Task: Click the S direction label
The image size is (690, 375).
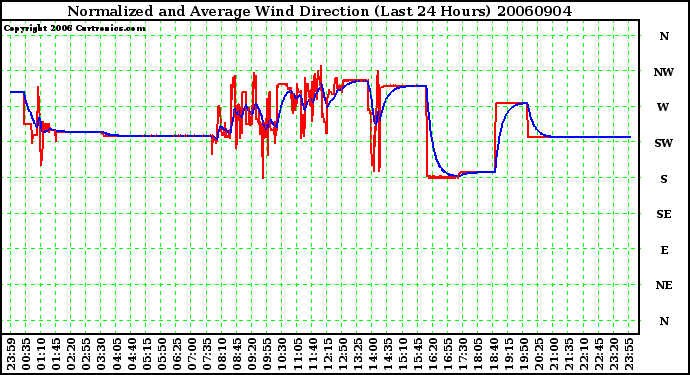Action: click(664, 179)
